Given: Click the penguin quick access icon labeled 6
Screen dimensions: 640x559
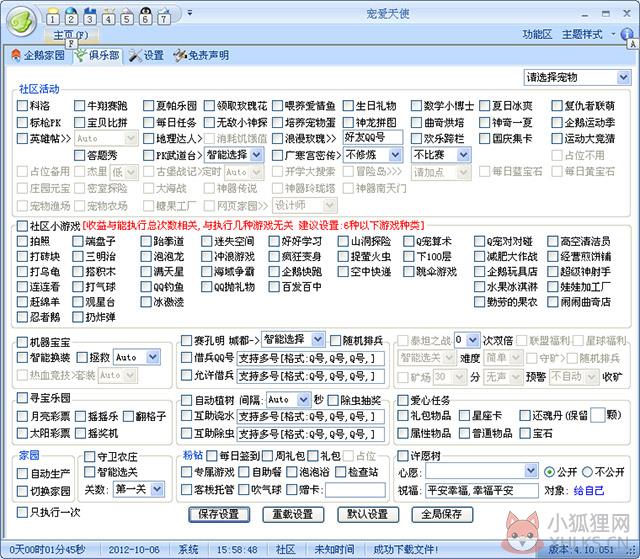Looking at the screenshot, I should click(x=145, y=17).
